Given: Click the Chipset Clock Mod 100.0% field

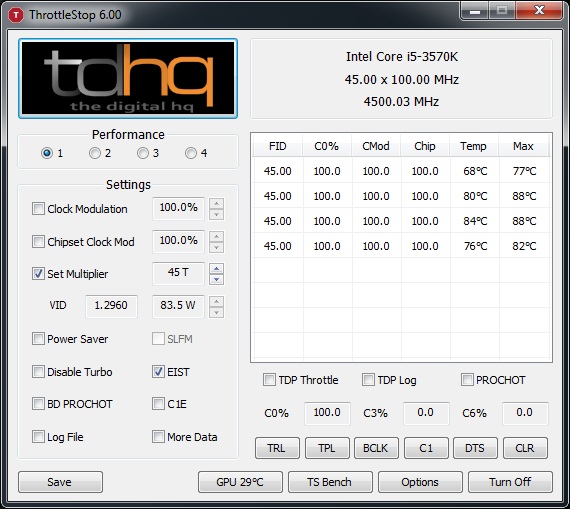Looking at the screenshot, I should (178, 241).
